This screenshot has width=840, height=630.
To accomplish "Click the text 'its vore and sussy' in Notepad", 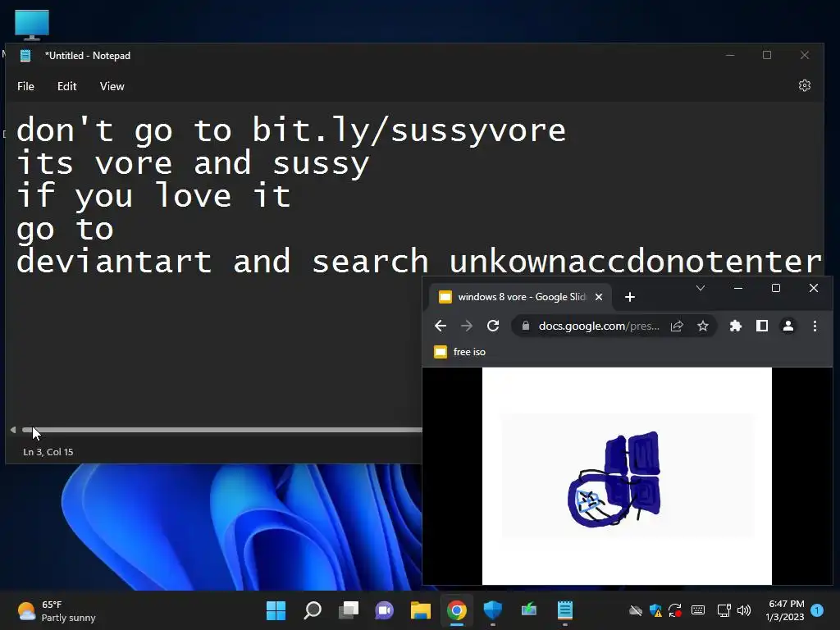I will (193, 163).
